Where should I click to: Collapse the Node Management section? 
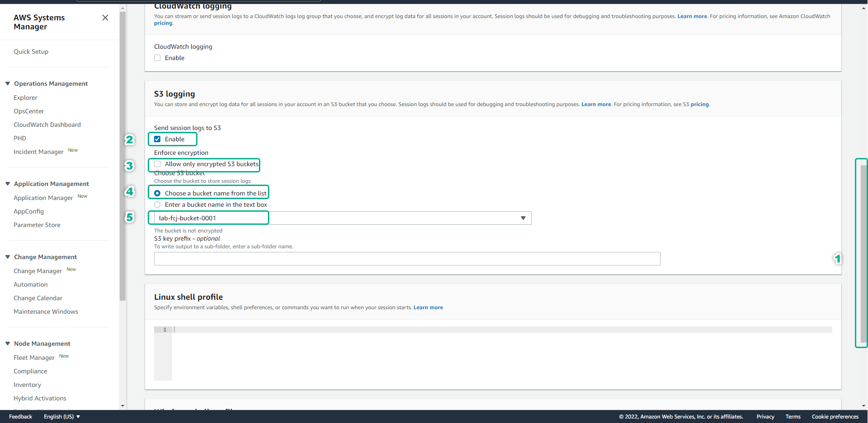(x=7, y=344)
